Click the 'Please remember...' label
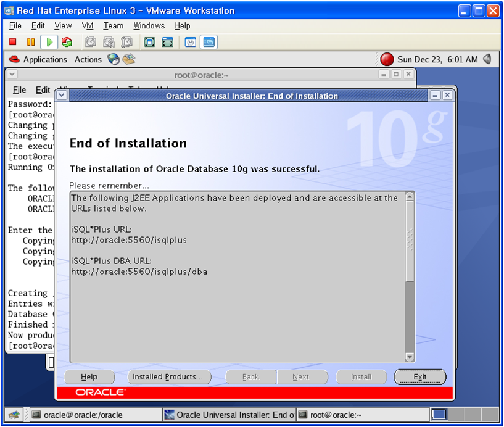 click(x=109, y=186)
